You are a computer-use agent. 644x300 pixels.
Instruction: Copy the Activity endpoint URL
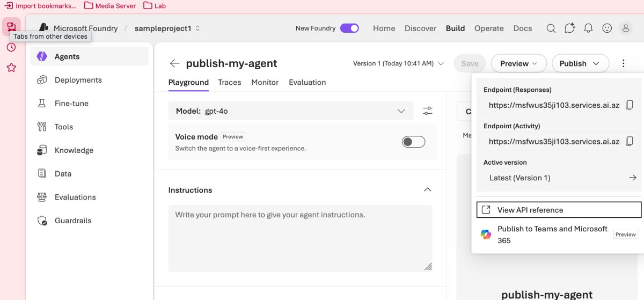click(x=630, y=142)
